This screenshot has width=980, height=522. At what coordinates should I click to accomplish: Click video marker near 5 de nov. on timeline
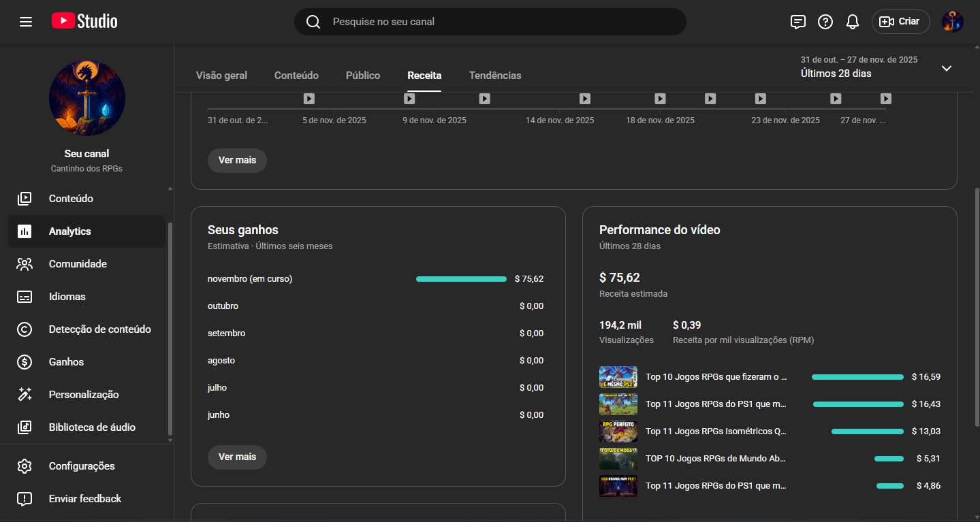(x=309, y=99)
